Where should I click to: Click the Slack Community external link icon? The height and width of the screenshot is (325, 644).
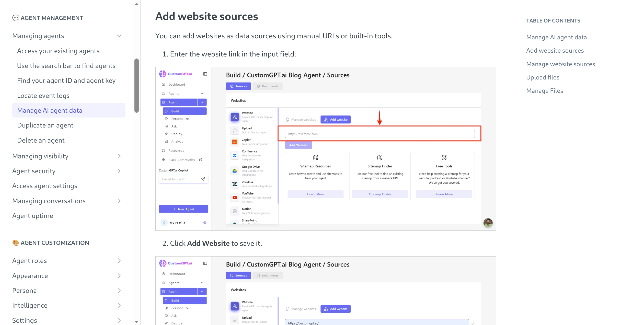pyautogui.click(x=201, y=160)
